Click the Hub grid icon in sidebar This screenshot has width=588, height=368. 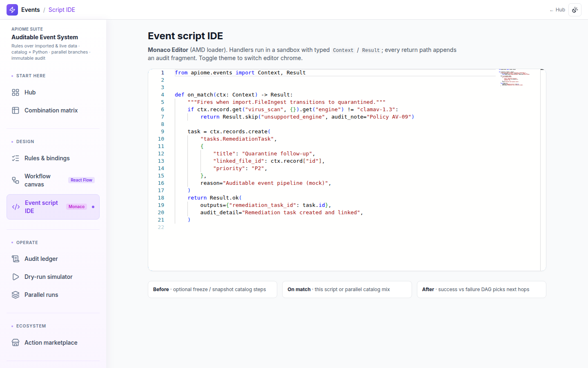(x=16, y=92)
